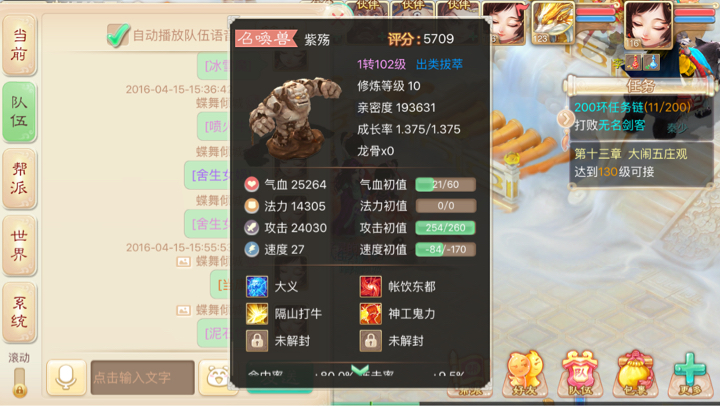Collapse the task panel arrow
The height and width of the screenshot is (406, 720).
point(565,119)
